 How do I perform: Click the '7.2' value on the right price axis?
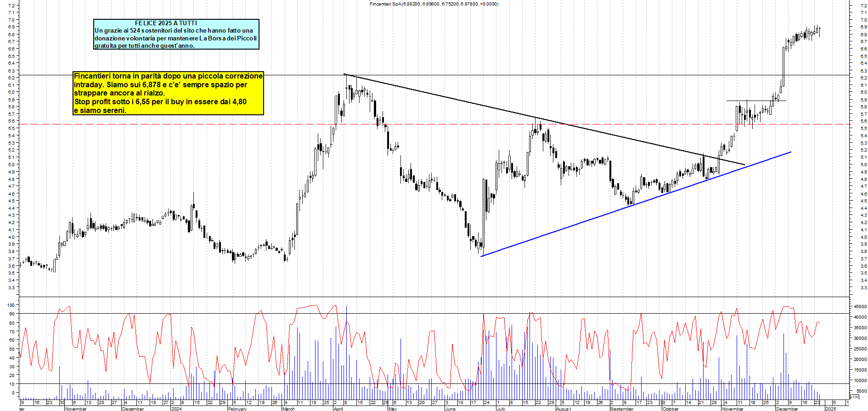point(863,6)
